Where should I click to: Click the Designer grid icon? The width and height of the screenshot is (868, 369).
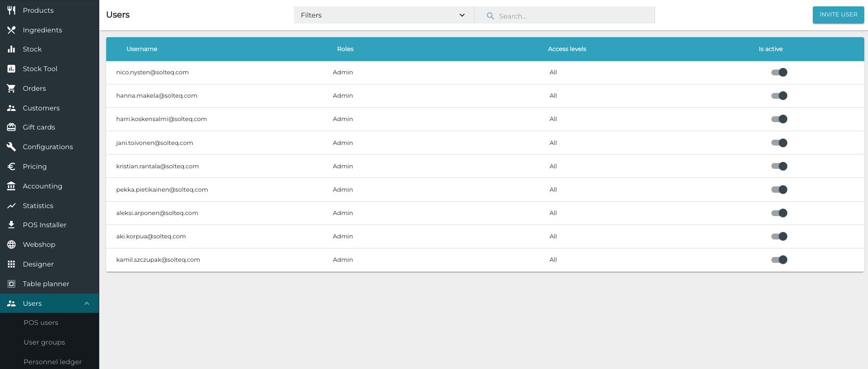point(11,264)
